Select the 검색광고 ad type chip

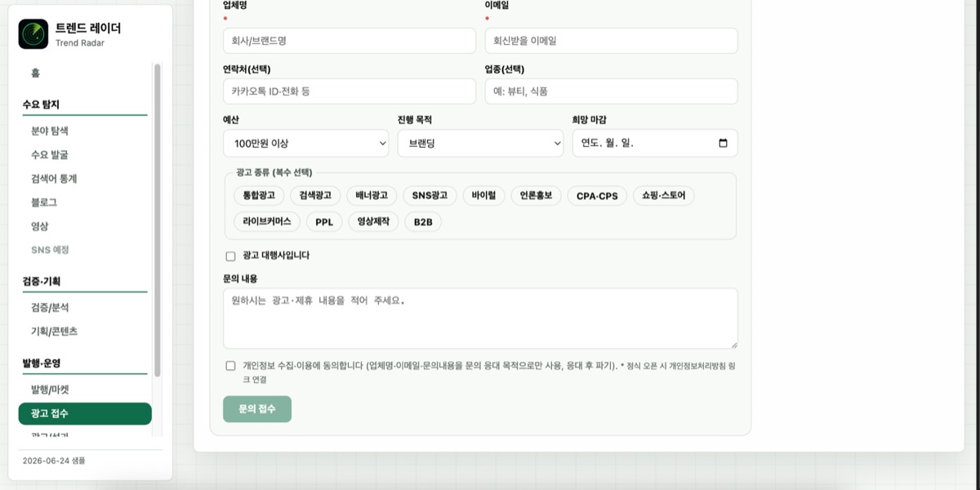point(315,196)
